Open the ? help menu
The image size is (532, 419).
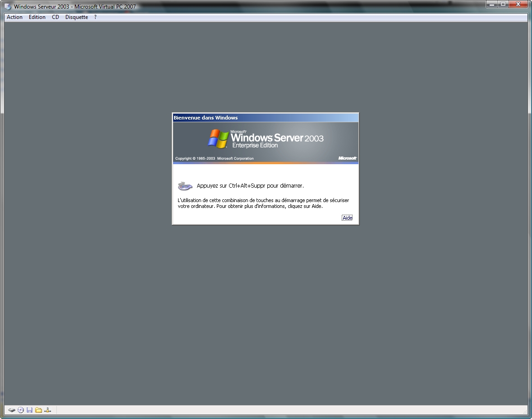tap(95, 17)
